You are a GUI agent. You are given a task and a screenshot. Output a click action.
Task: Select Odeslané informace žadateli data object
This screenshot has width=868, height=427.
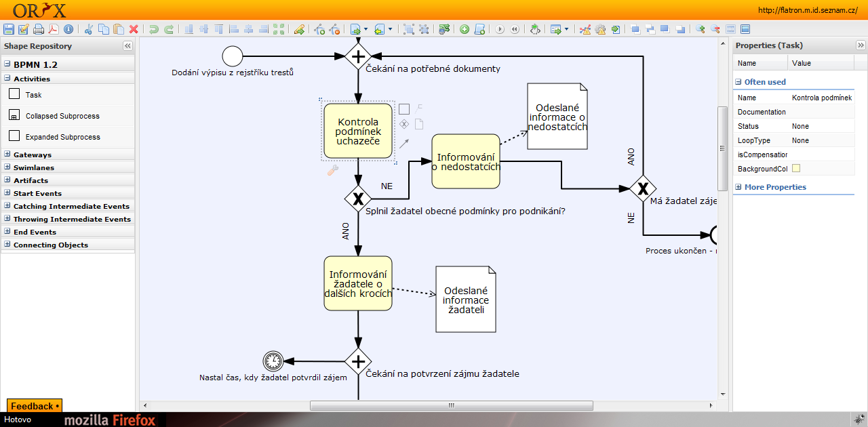point(466,299)
